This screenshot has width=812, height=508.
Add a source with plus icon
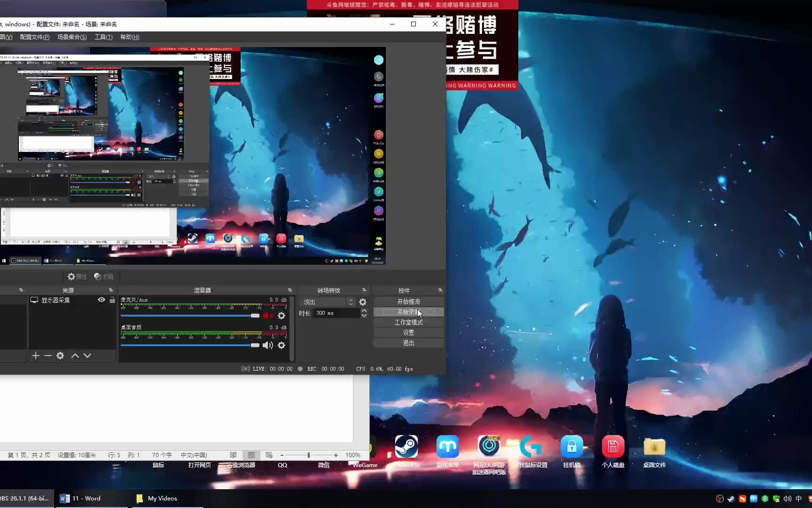coord(35,356)
